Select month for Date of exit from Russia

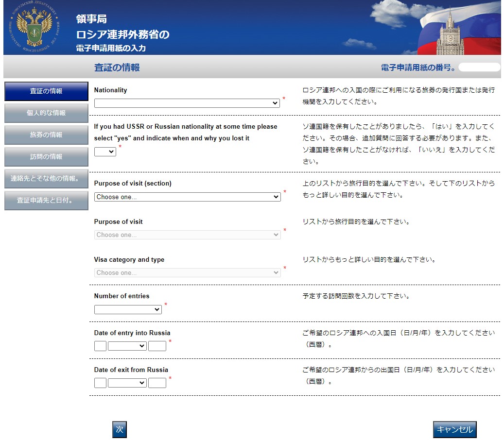tap(127, 383)
